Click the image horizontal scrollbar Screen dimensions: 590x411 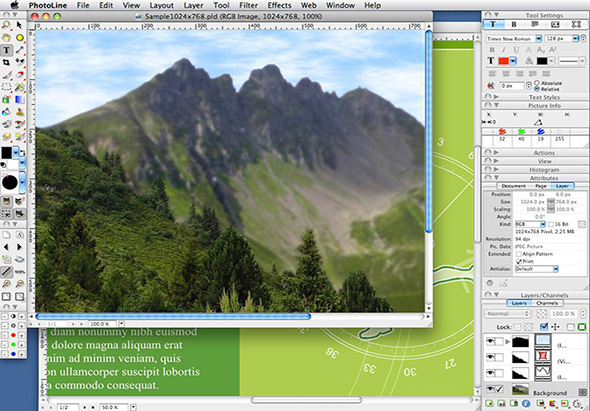(x=173, y=317)
